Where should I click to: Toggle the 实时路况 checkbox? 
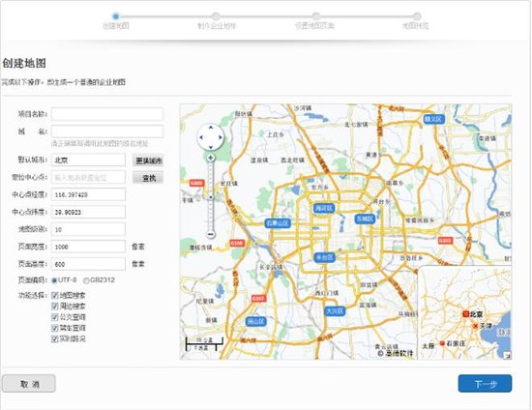point(54,338)
